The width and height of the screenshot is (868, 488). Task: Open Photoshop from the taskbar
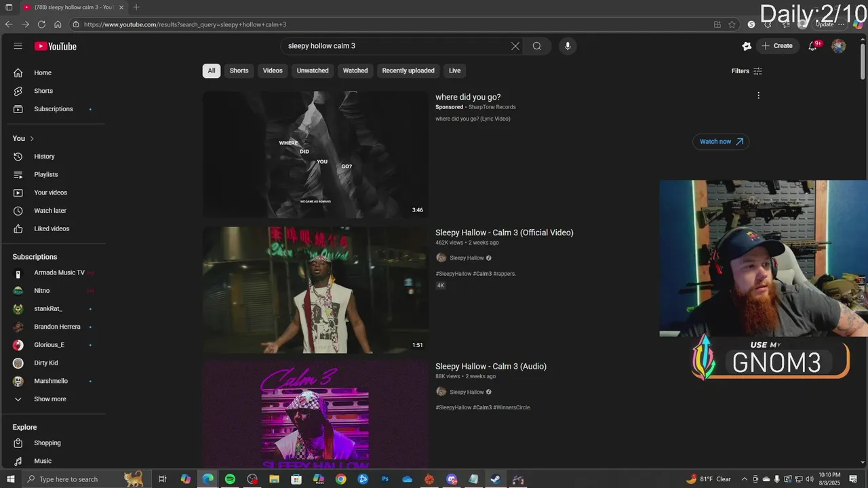tap(385, 479)
